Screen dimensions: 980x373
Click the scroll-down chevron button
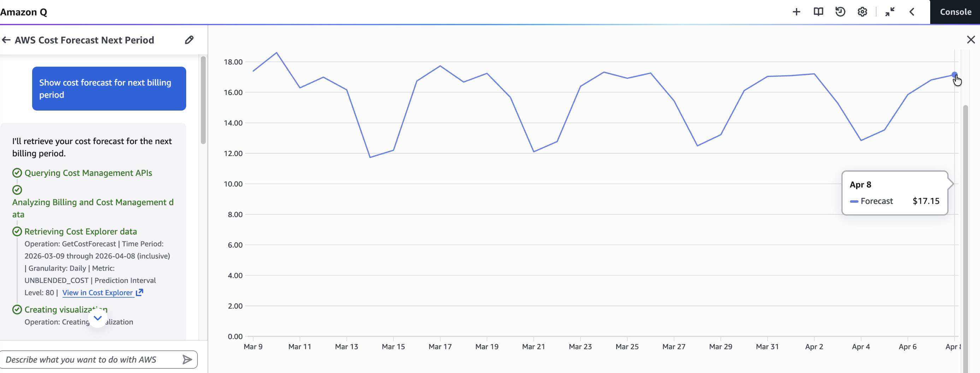point(98,318)
